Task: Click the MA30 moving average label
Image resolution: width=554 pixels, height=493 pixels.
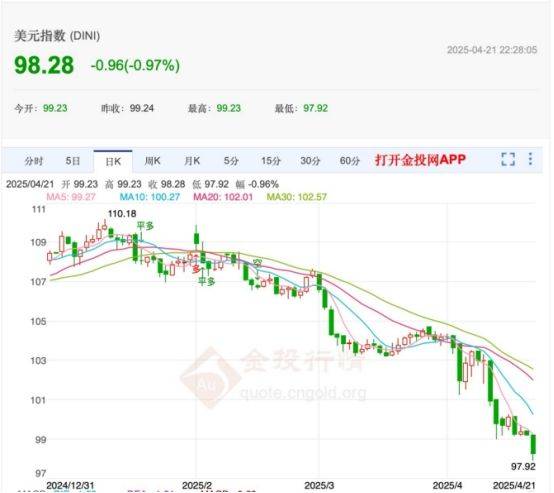Action: 296,197
